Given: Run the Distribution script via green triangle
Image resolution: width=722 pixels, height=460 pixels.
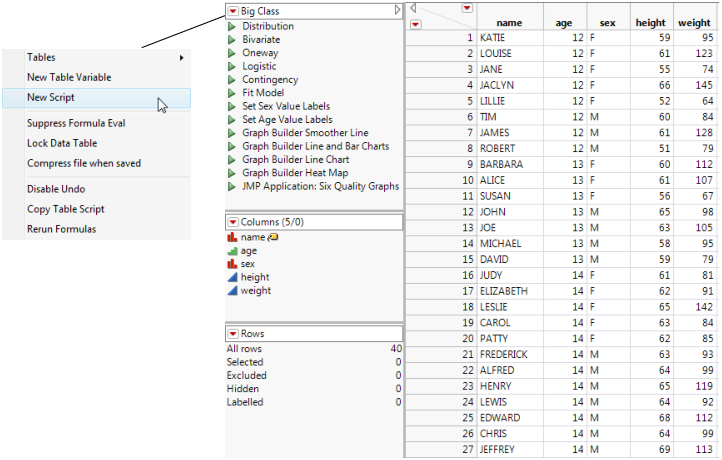Looking at the screenshot, I should (x=232, y=26).
